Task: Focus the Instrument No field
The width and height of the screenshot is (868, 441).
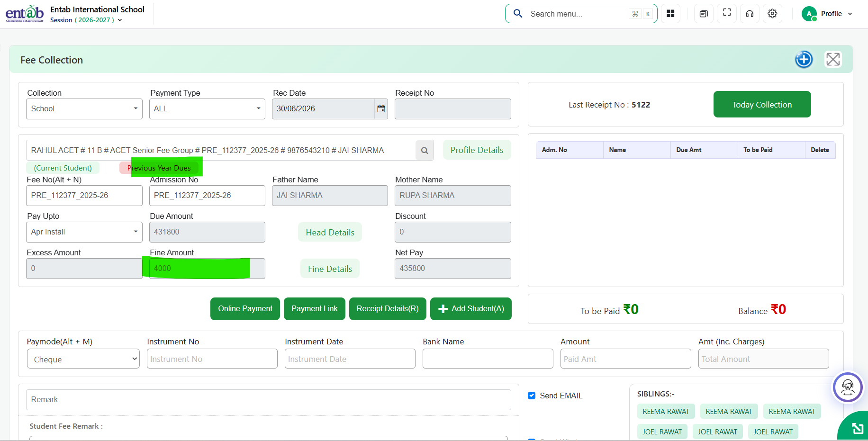Action: 212,359
